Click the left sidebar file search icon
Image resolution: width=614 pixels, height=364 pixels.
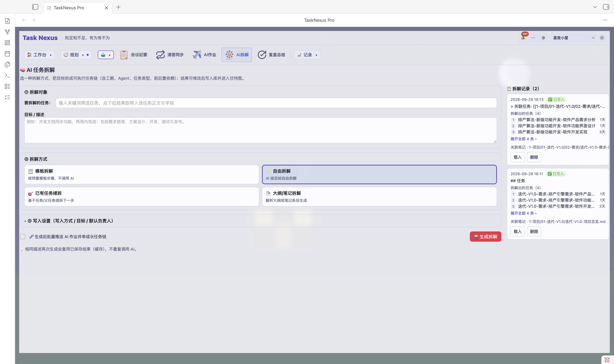(8, 21)
